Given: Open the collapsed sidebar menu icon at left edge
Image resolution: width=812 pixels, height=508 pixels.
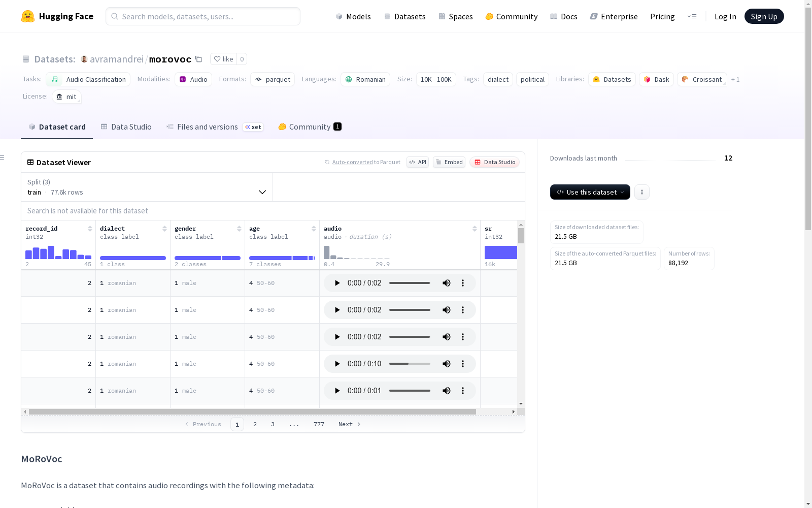Looking at the screenshot, I should point(2,157).
